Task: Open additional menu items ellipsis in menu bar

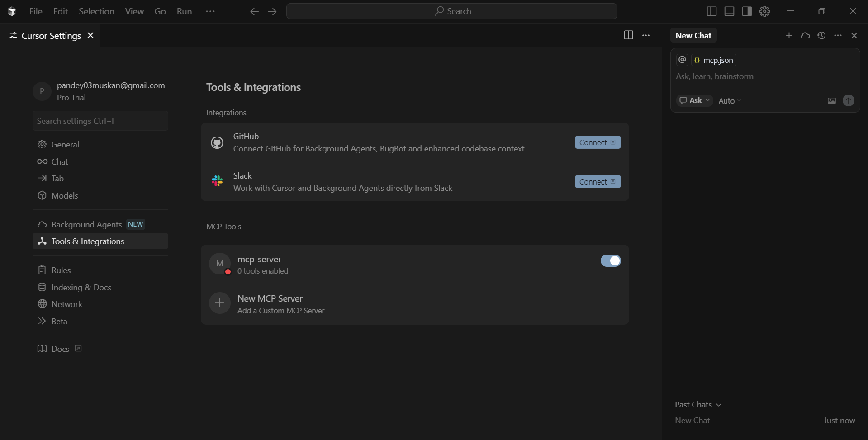Action: tap(210, 11)
